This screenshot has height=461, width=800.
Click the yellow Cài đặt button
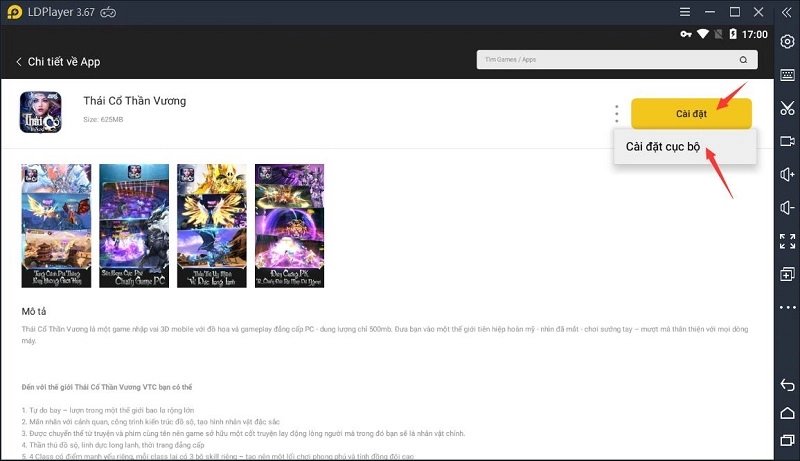[691, 113]
